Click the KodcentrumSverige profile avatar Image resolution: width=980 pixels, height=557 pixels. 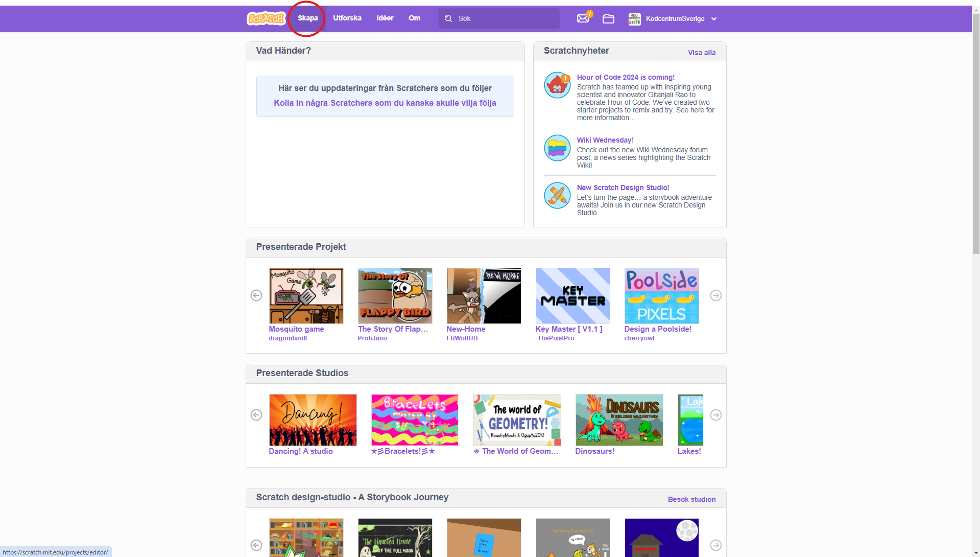634,19
